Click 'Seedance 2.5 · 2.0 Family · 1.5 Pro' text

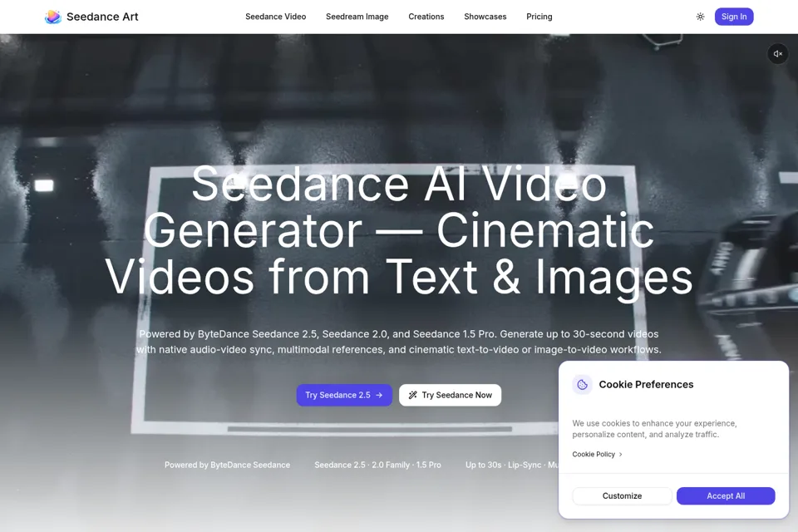coord(377,465)
